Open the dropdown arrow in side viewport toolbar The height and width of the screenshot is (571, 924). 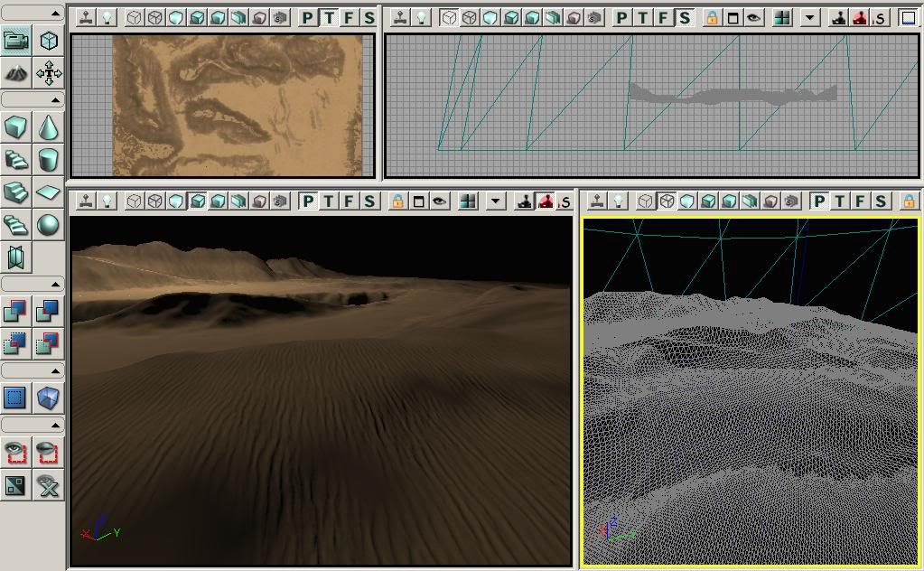(809, 18)
